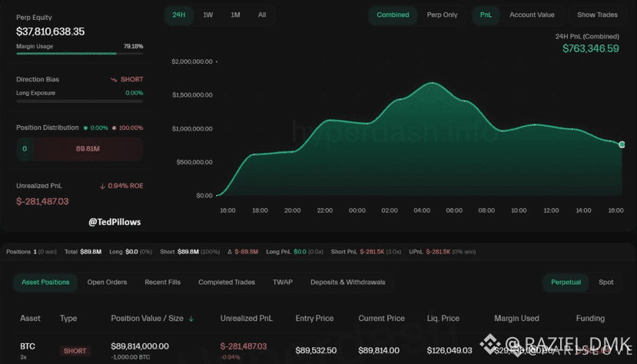Switch to Spot positions
This screenshot has width=637, height=364.
point(605,283)
